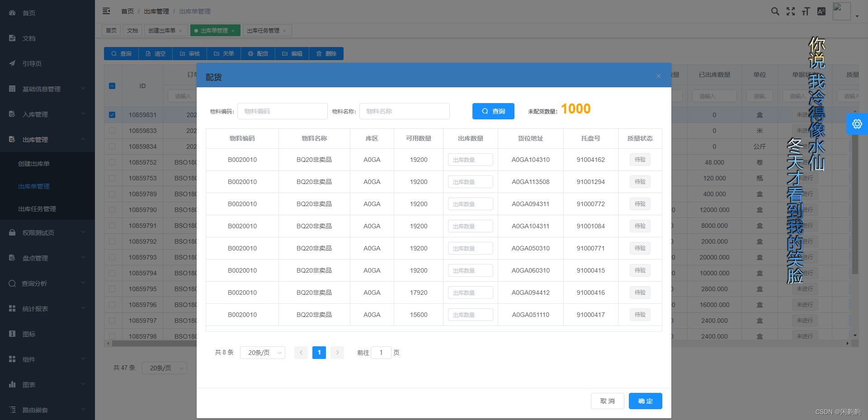Screen dimensions: 868x420
Task: Open the main table 20条/页 dropdown
Action: pyautogui.click(x=165, y=368)
